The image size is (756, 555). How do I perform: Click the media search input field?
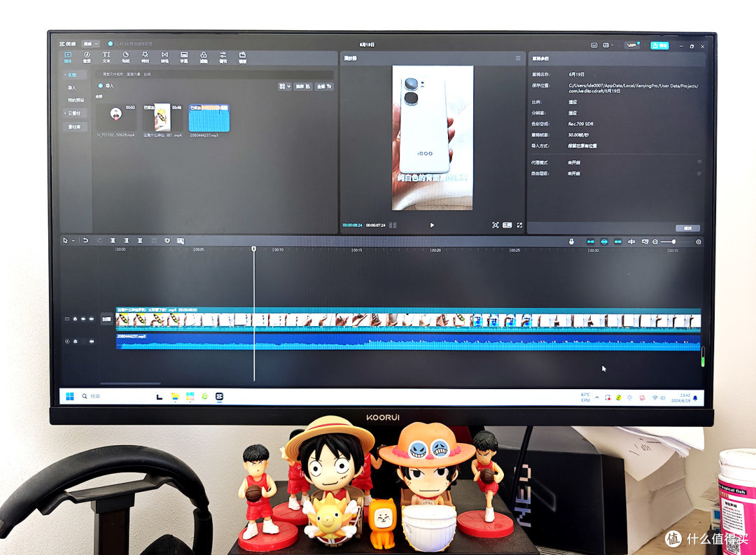pos(214,74)
